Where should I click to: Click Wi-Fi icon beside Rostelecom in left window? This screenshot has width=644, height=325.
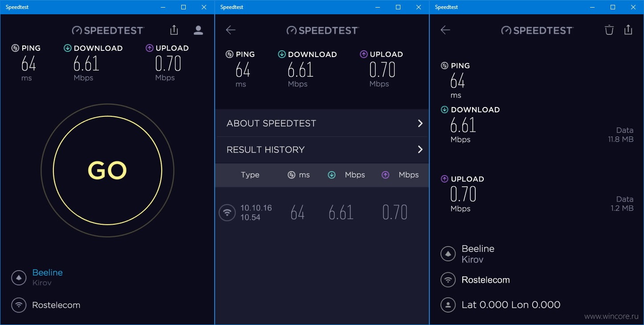(19, 305)
